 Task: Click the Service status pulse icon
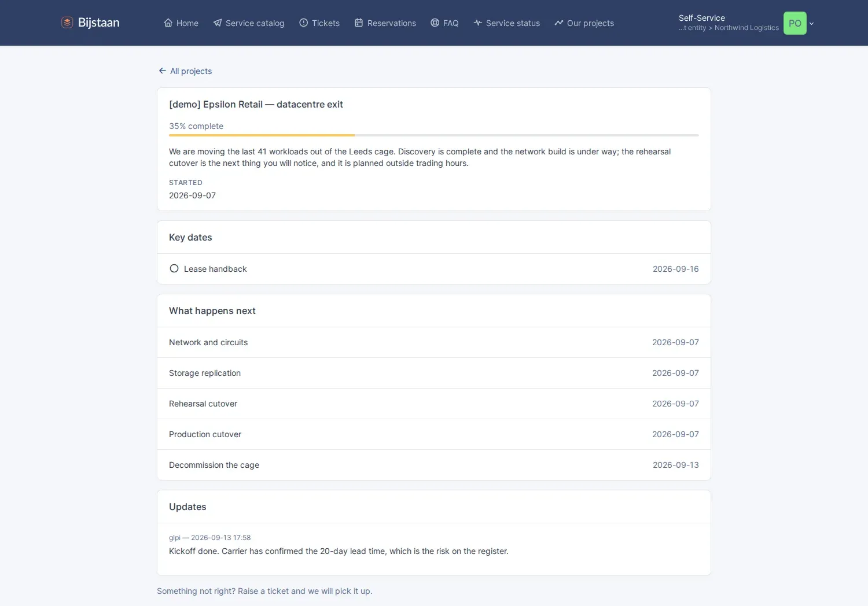pos(478,23)
